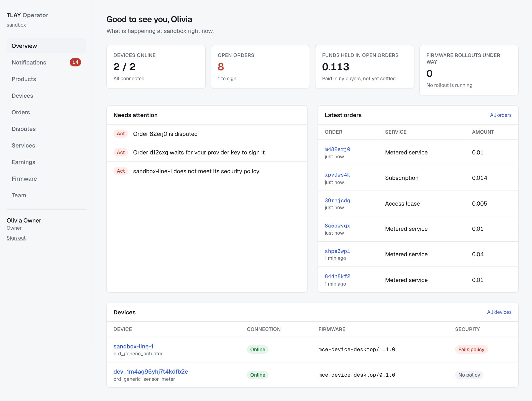Open order 844n8kf2
The image size is (532, 401).
(337, 276)
